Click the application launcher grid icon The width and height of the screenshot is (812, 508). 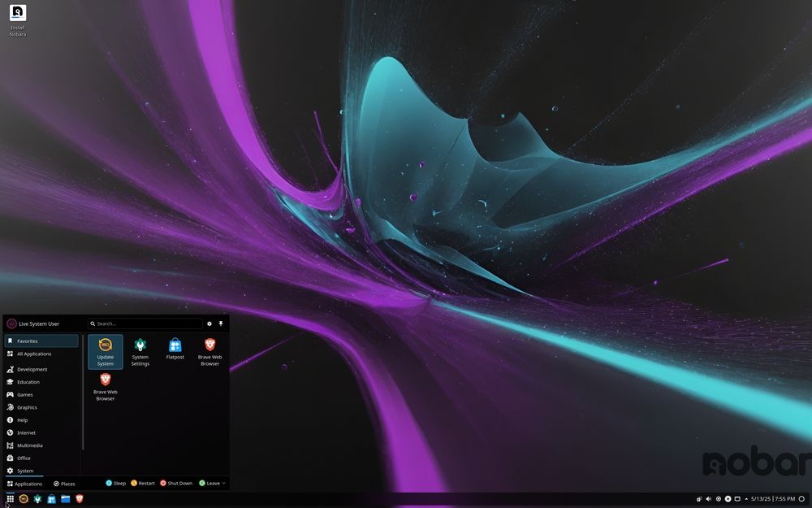click(10, 499)
